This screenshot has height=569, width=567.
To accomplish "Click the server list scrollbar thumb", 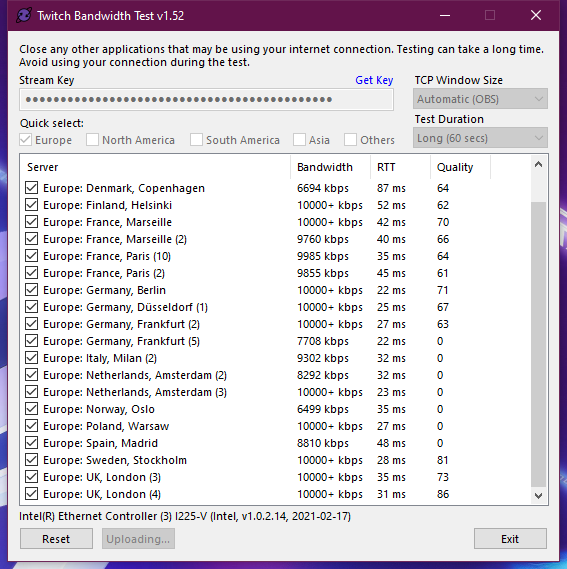I will (x=539, y=344).
